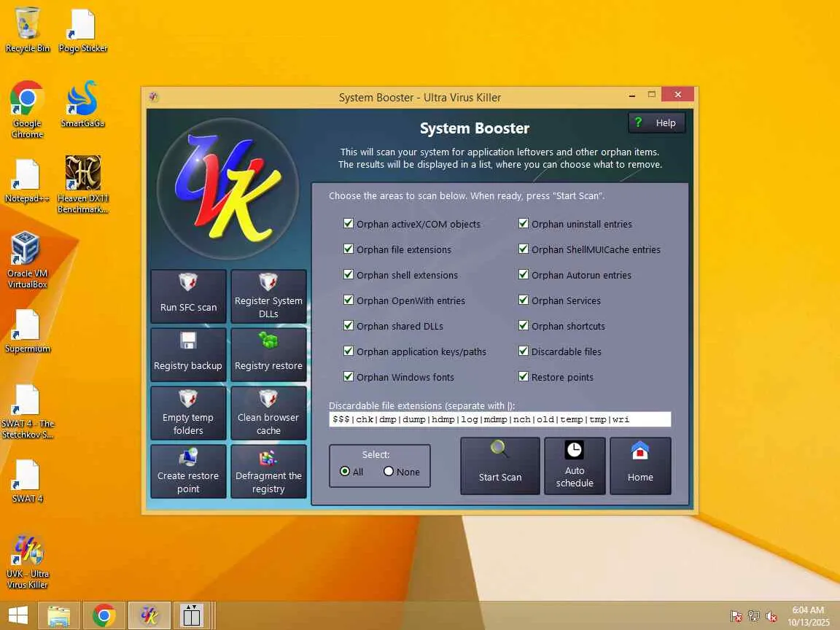Uncheck Orphan OpenWith entries

point(349,300)
